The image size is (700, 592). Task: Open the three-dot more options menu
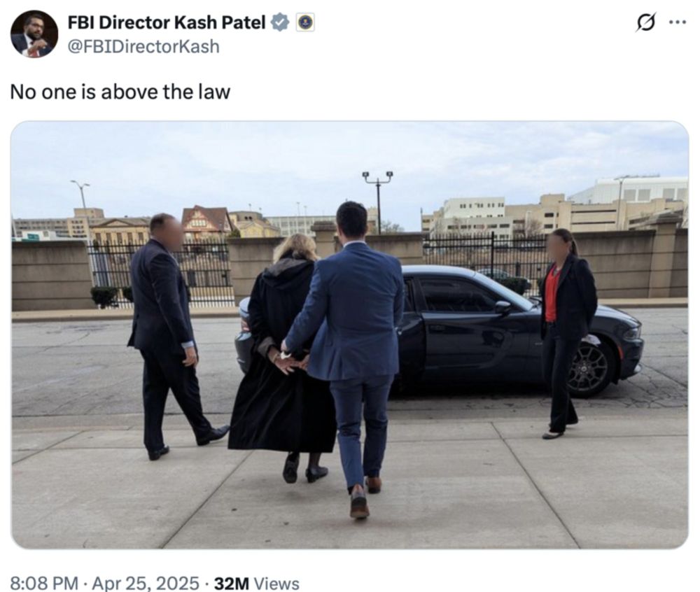(677, 22)
